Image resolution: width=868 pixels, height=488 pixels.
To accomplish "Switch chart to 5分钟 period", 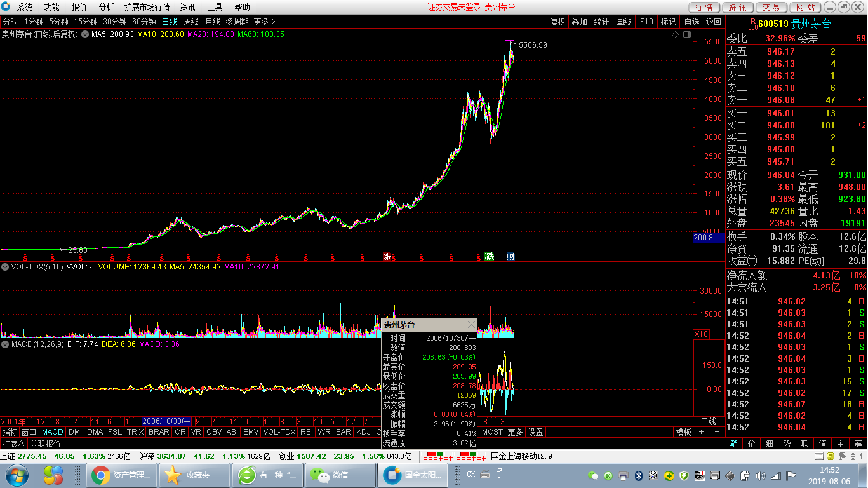I will tap(58, 22).
